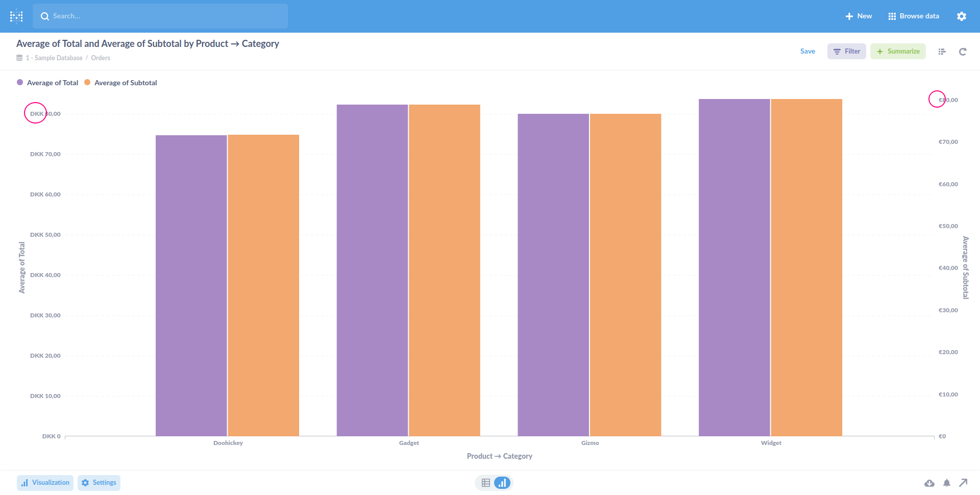Open chart Settings tab
Image resolution: width=980 pixels, height=495 pixels.
tap(99, 482)
